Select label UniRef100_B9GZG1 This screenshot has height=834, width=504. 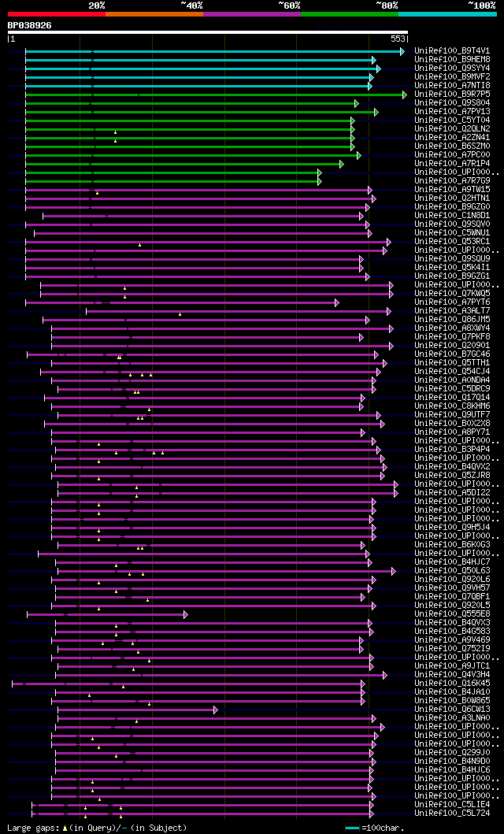point(453,276)
